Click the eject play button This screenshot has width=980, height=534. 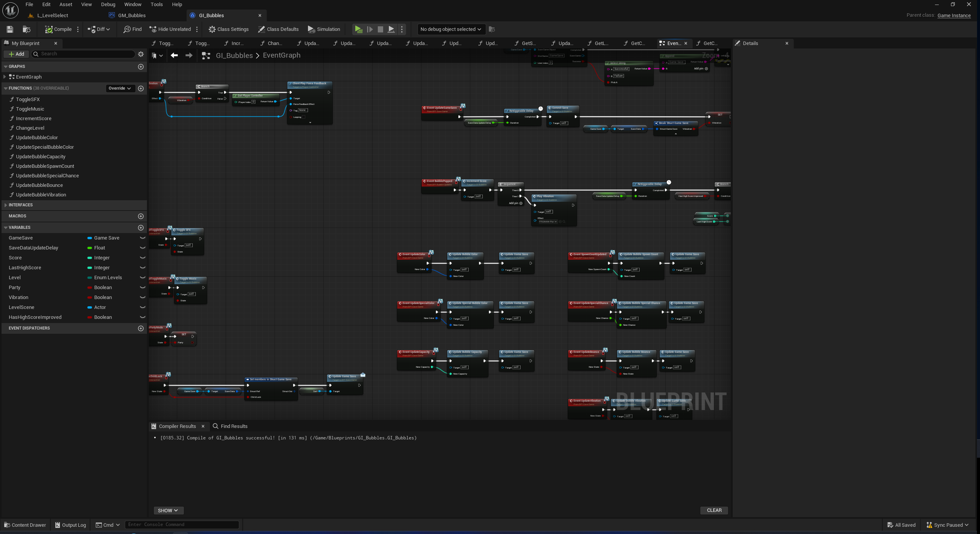(391, 29)
